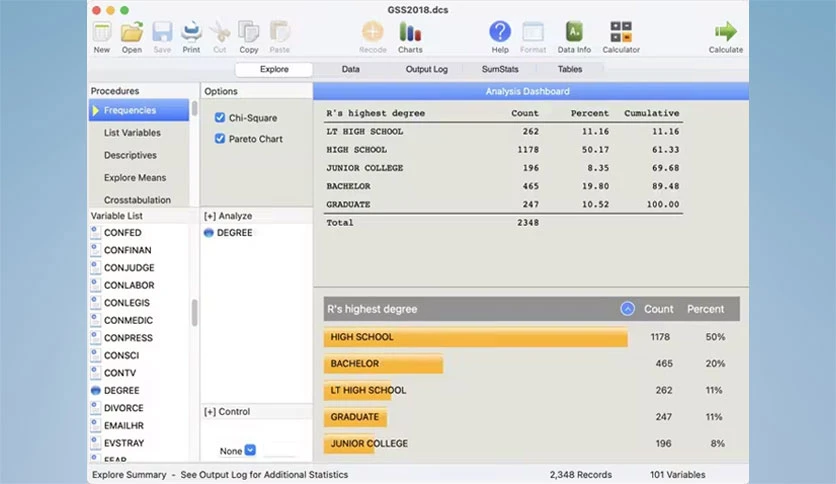Click the Cut scissors icon
Viewport: 836px width, 484px height.
(x=220, y=33)
